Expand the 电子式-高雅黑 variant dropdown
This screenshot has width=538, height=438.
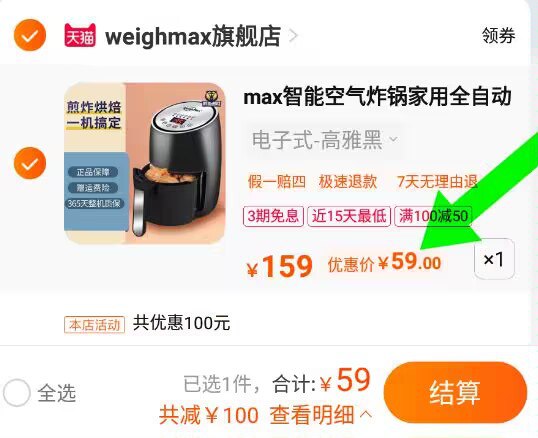tap(394, 139)
